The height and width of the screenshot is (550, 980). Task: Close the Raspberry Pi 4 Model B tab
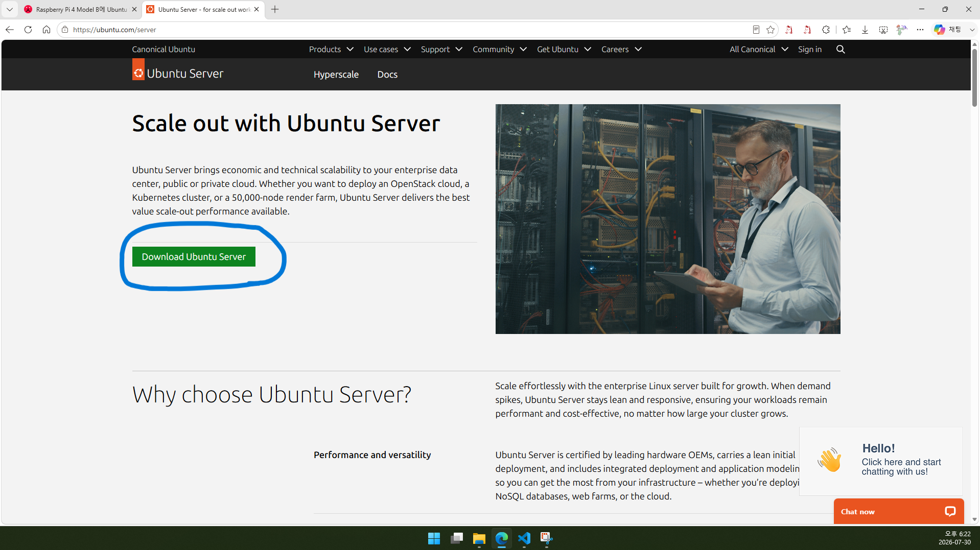(x=134, y=9)
